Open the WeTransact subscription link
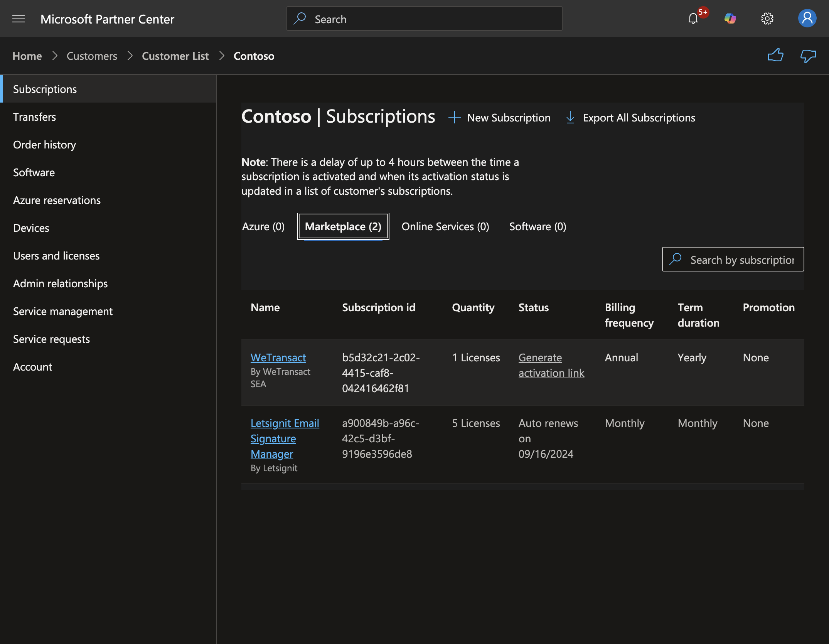 [278, 357]
